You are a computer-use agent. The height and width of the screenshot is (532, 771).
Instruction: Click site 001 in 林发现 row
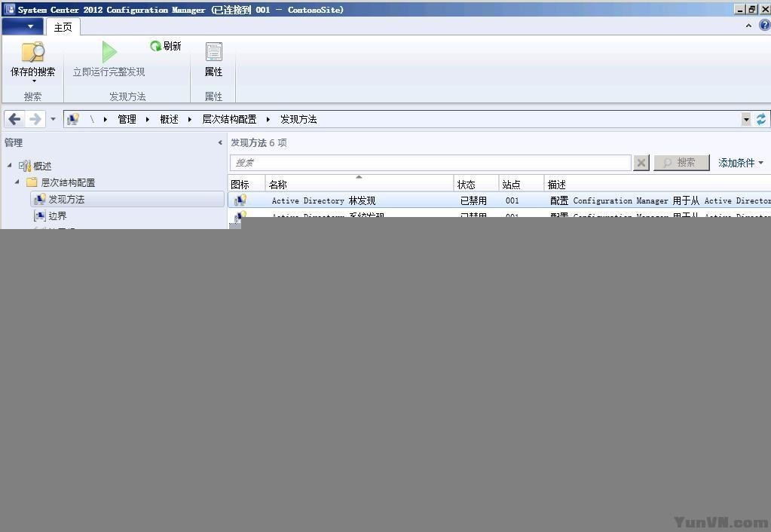point(512,200)
